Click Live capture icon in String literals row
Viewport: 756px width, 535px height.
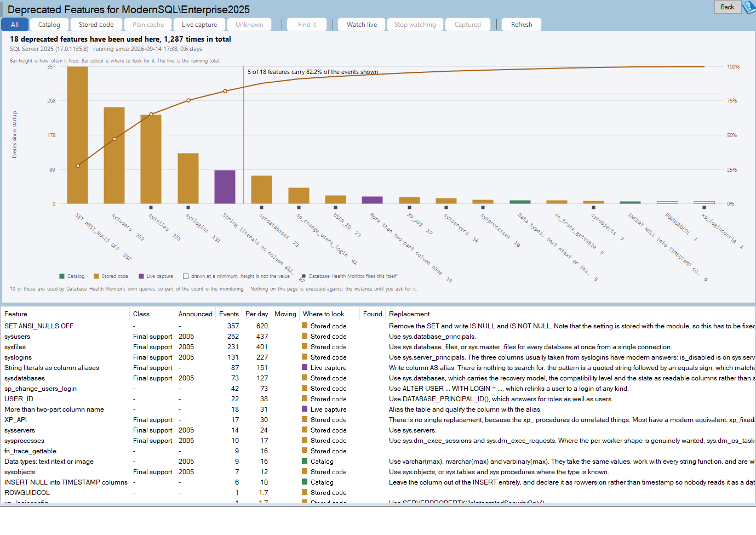click(305, 367)
